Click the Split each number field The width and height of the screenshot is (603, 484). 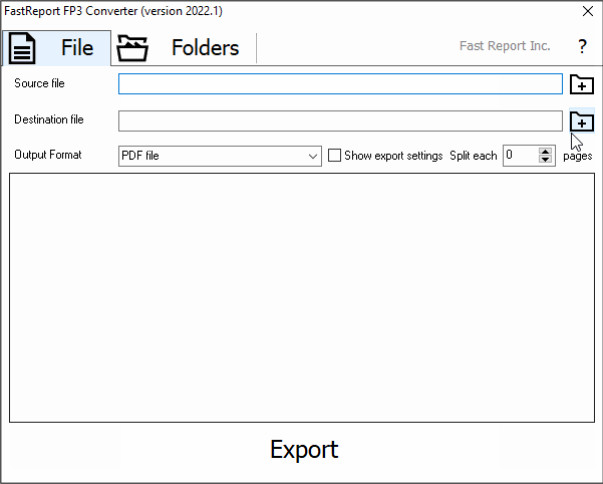coord(521,156)
